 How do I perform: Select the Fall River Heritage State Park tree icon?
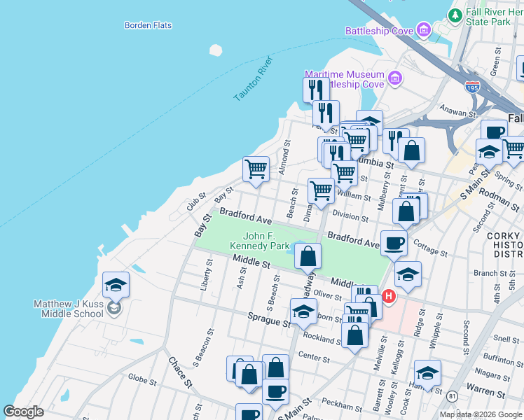tap(455, 15)
